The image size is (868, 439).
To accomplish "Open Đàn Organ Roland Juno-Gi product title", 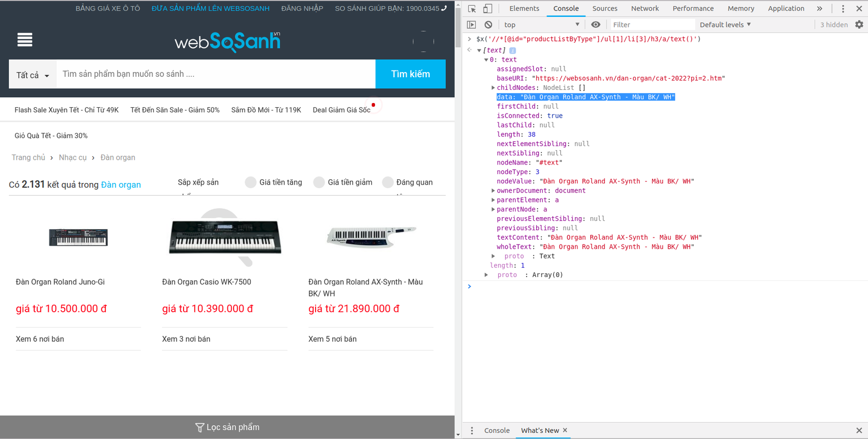I will point(60,282).
